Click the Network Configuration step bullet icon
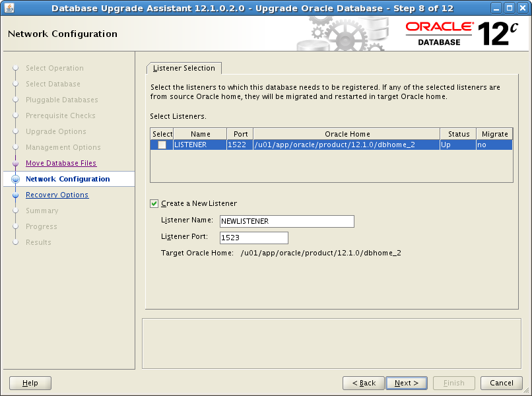532x396 pixels. [x=15, y=179]
